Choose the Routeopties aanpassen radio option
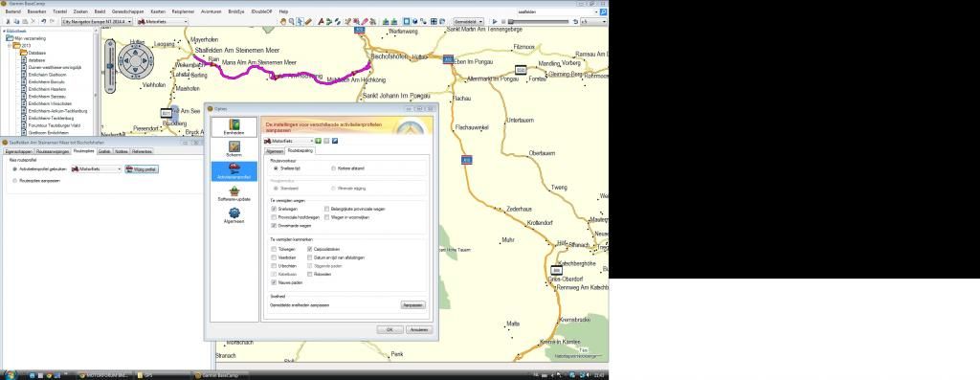 pyautogui.click(x=15, y=181)
